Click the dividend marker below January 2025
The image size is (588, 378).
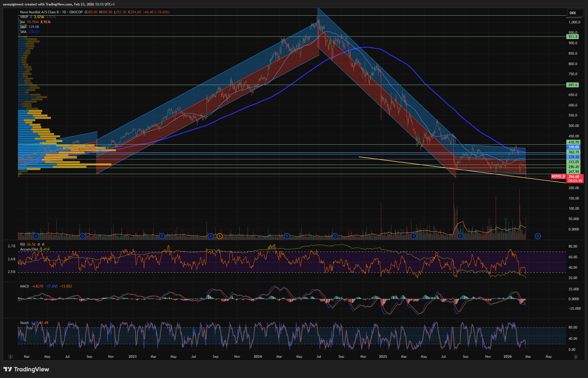pos(414,236)
